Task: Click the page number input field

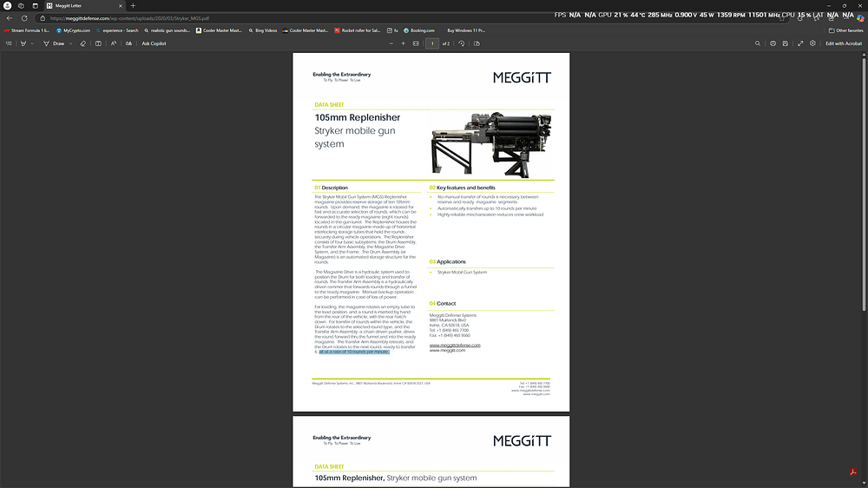Action: pos(431,43)
